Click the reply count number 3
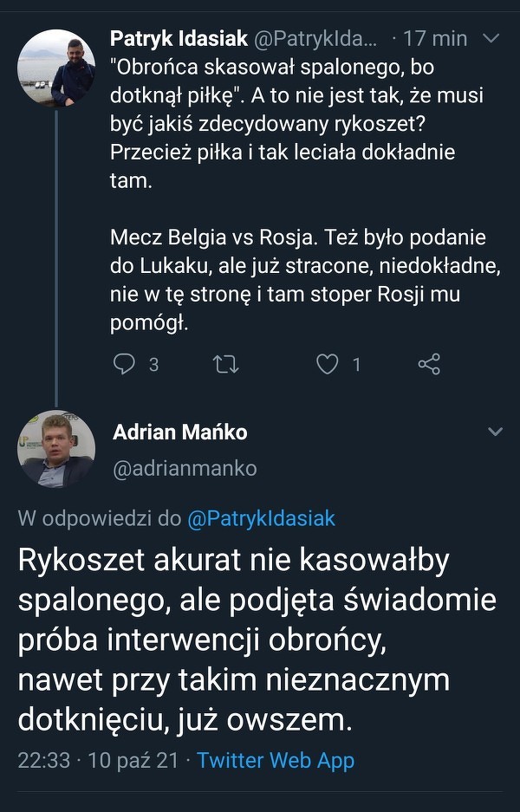Screen dimensions: 520x812 (153, 365)
